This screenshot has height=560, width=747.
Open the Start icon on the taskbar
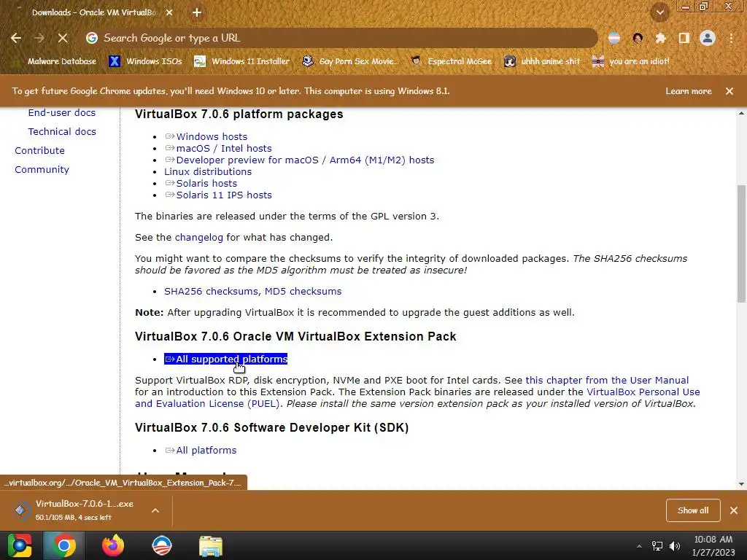(x=19, y=545)
